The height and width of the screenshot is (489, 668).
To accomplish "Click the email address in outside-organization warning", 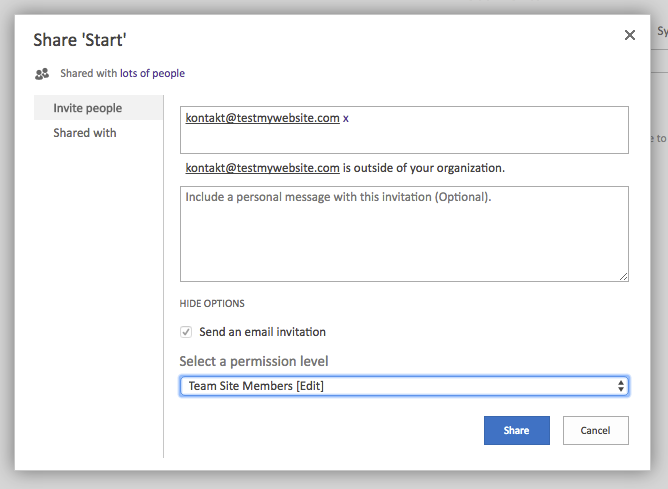I will (262, 167).
